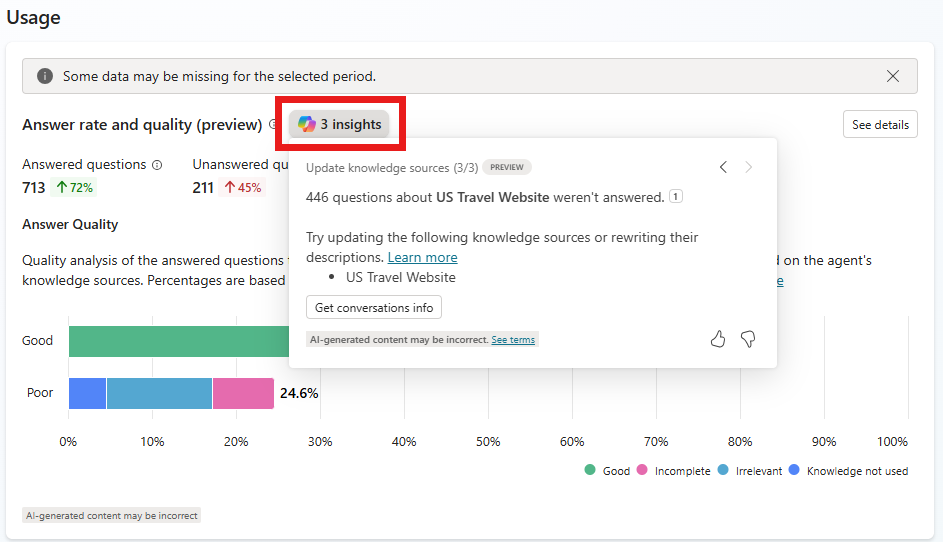Click Knowledge not used segment of Poor bar

click(x=87, y=393)
